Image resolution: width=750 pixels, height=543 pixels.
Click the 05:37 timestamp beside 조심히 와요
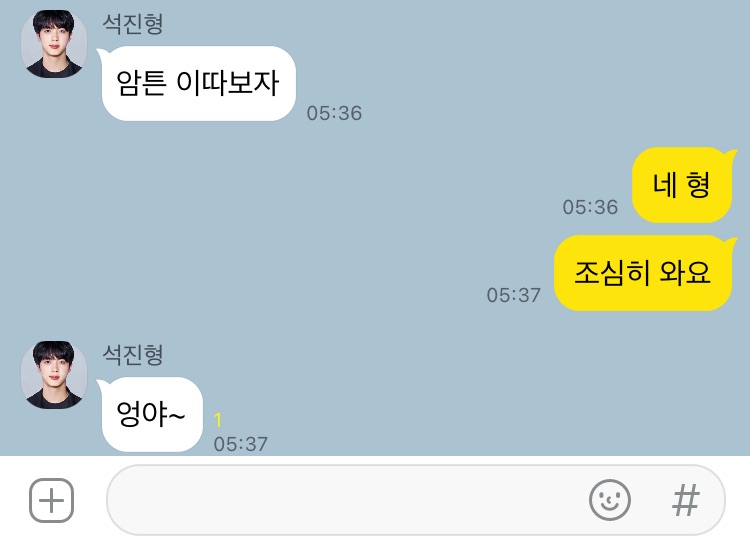[x=514, y=295]
